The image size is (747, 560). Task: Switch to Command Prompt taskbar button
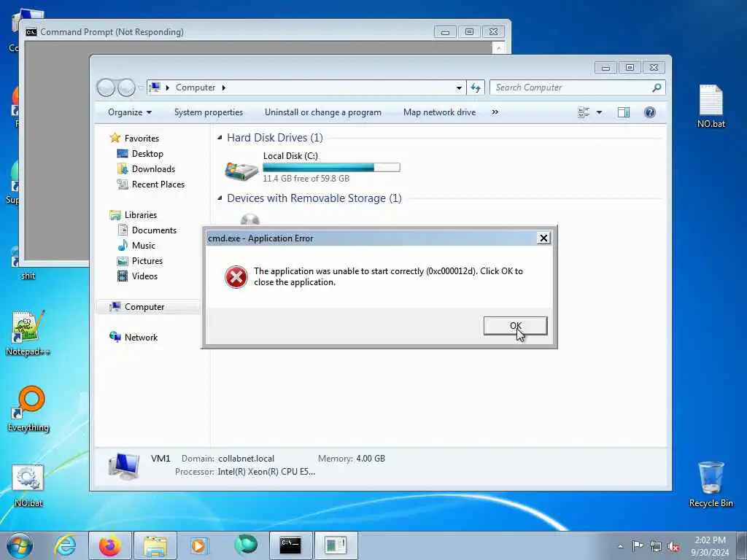[x=290, y=545]
